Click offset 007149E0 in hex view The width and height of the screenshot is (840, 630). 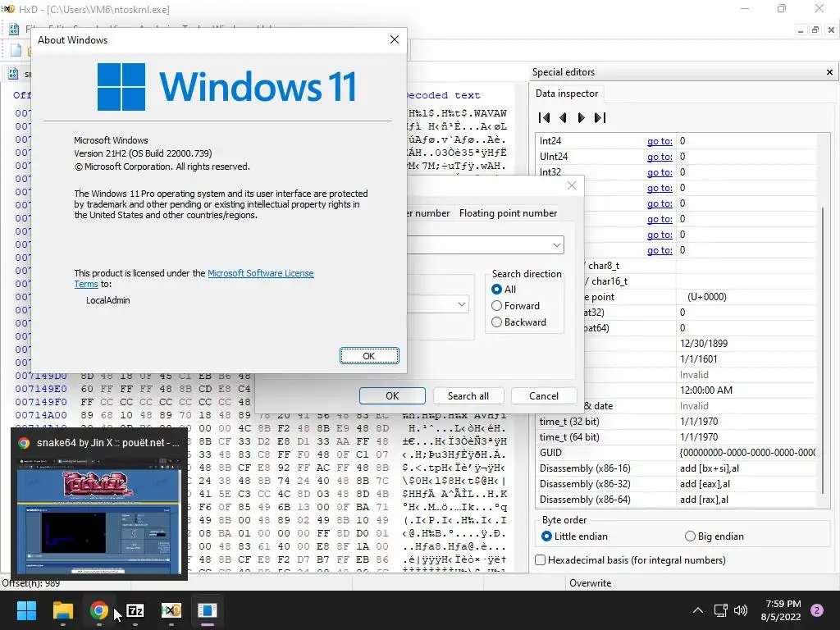pos(41,389)
